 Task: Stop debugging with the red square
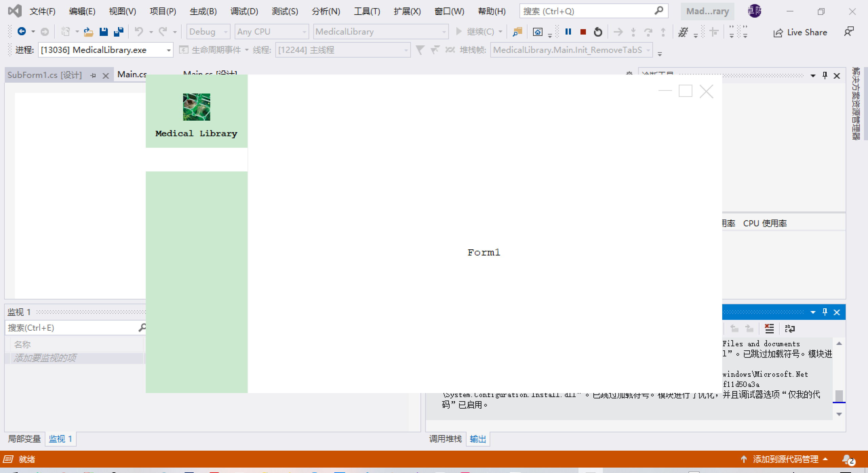click(583, 32)
